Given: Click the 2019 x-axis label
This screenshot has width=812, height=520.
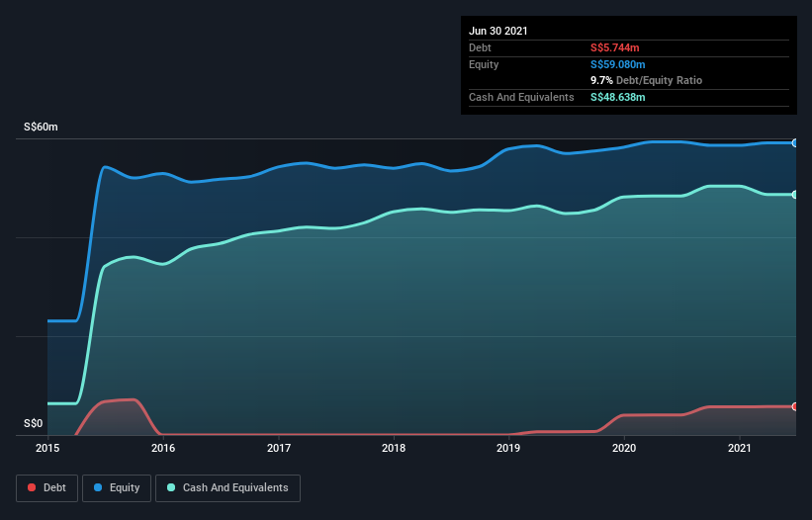Looking at the screenshot, I should click(x=508, y=448).
